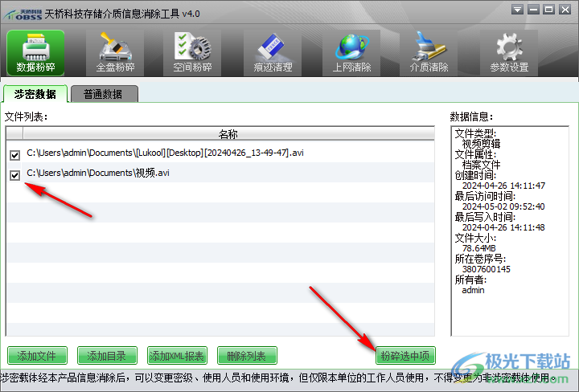Click the last access time 2024-05-02 09:52:40

click(x=503, y=206)
